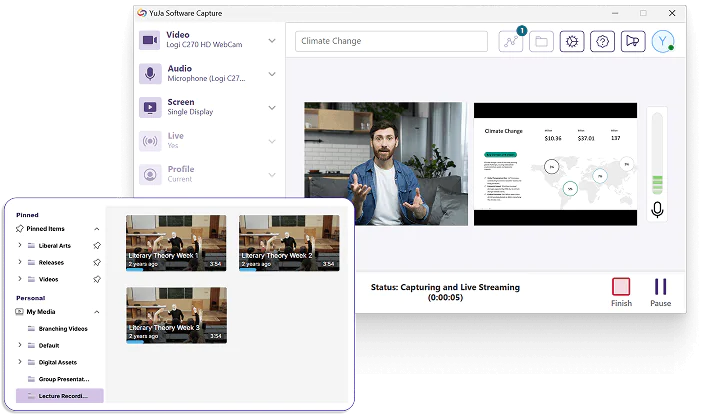
Task: Click the YuJa logo in title bar
Action: (x=142, y=13)
